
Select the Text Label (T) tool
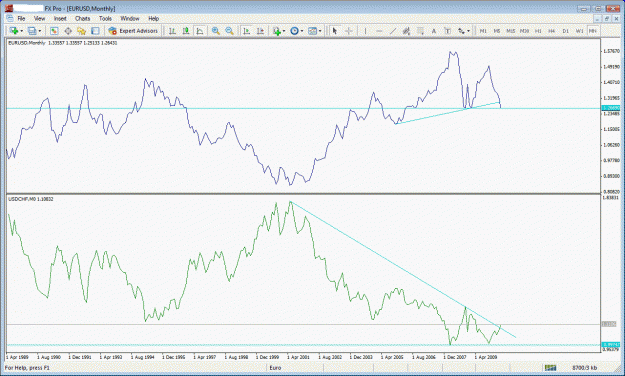447,31
